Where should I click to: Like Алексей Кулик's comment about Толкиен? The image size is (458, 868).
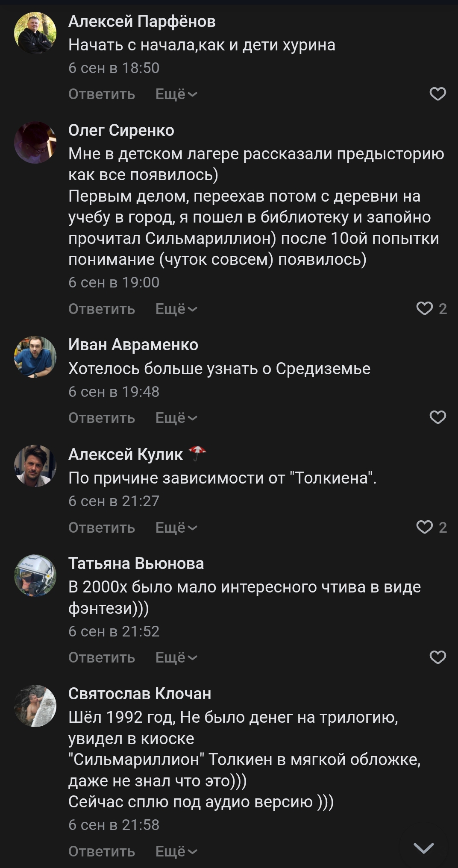pos(425,527)
